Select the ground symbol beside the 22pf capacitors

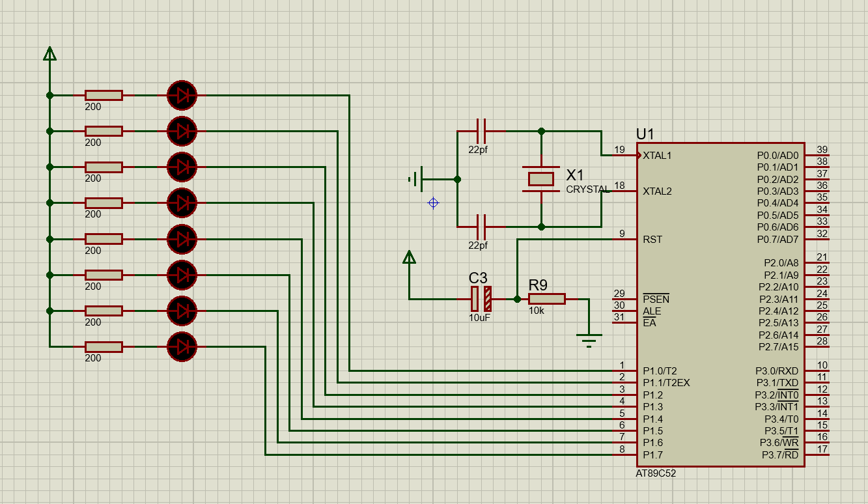point(416,178)
